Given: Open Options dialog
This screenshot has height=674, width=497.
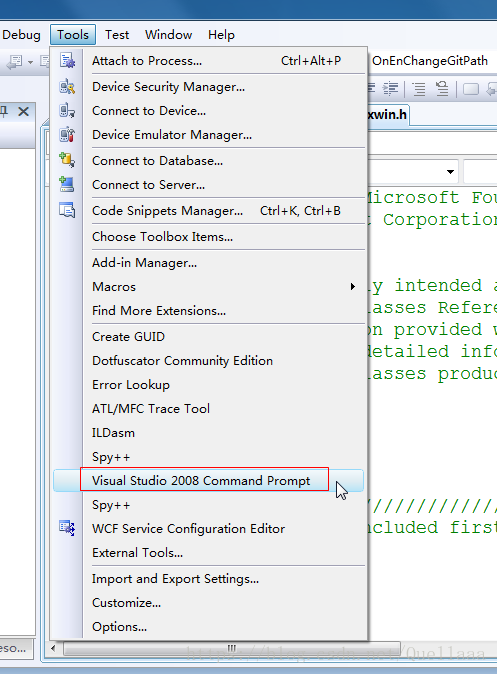Looking at the screenshot, I should [x=209, y=627].
